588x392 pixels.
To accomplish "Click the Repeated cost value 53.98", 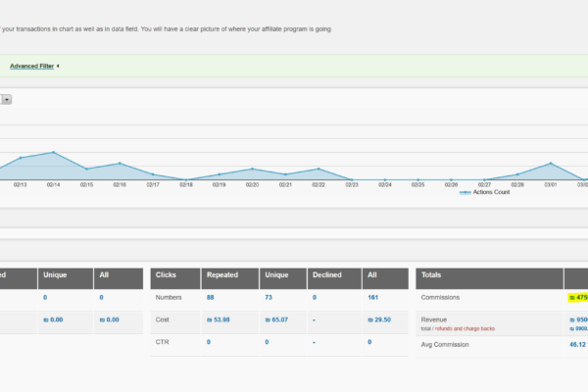I will (221, 319).
